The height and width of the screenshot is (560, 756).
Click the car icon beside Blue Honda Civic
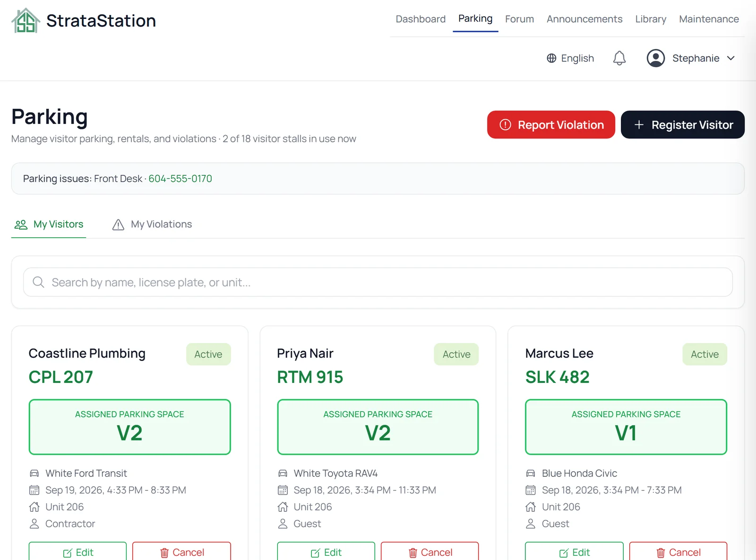point(531,473)
